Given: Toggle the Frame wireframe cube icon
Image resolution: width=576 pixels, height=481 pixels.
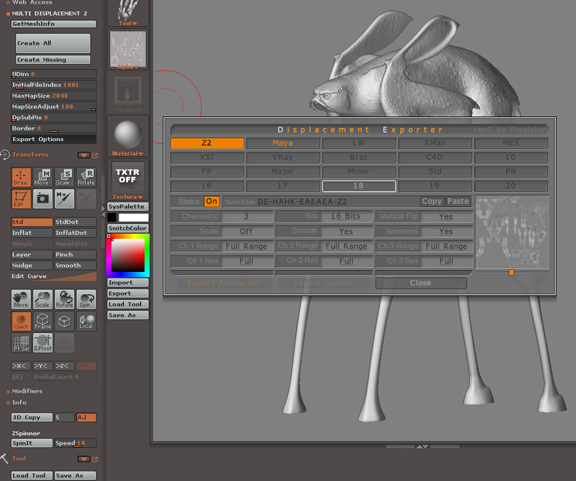Looking at the screenshot, I should coord(43,321).
